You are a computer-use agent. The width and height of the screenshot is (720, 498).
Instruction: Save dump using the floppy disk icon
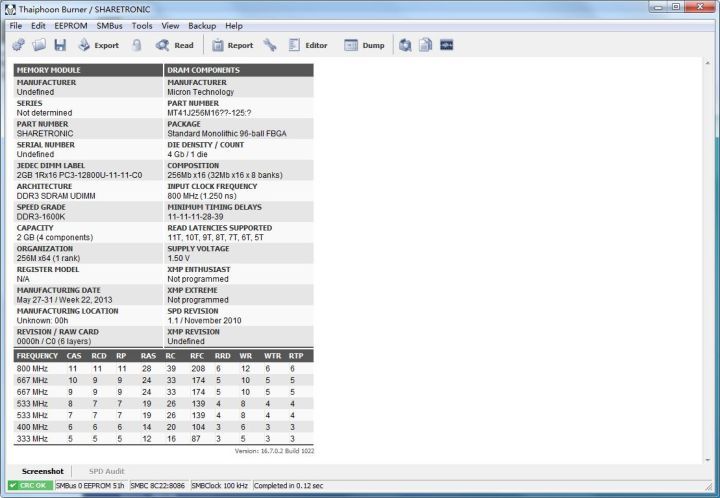pyautogui.click(x=60, y=45)
